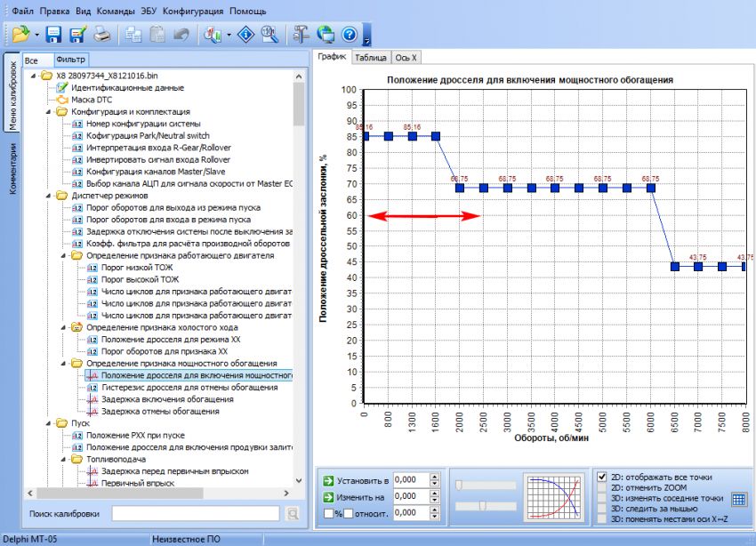Image resolution: width=756 pixels, height=546 pixels.
Task: Select Задержка включения обогащения calibration
Action: click(167, 399)
